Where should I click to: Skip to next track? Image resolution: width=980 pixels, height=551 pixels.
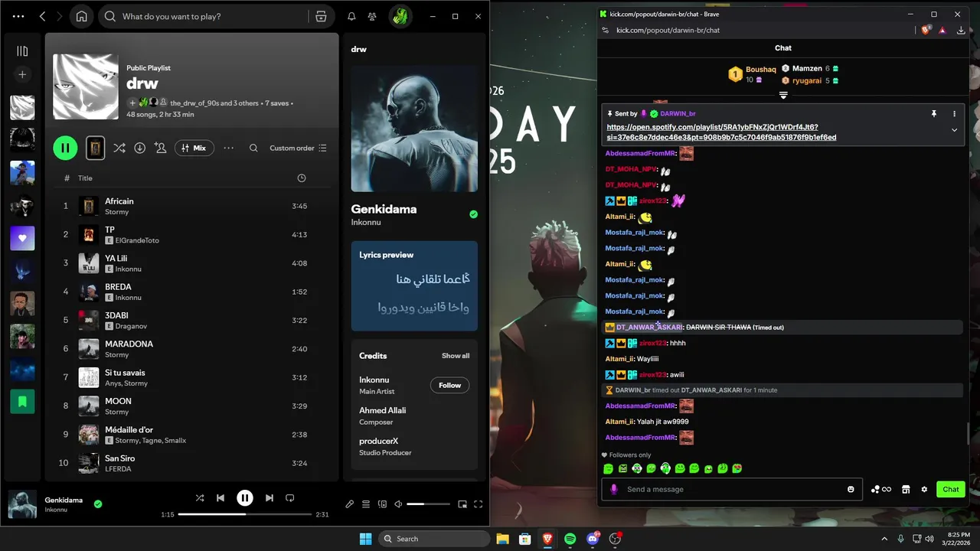pyautogui.click(x=269, y=497)
